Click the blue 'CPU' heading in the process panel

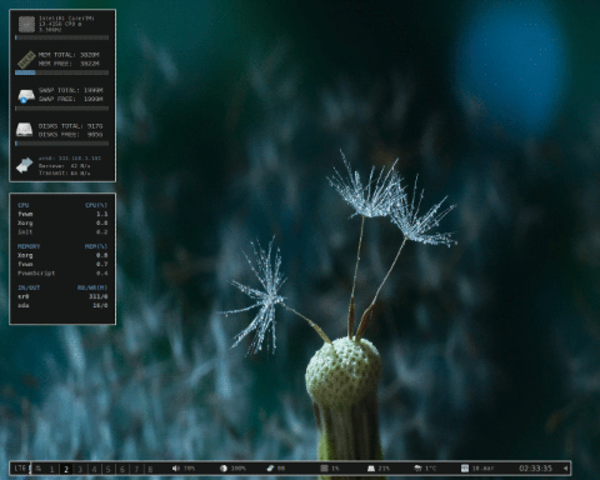23,205
